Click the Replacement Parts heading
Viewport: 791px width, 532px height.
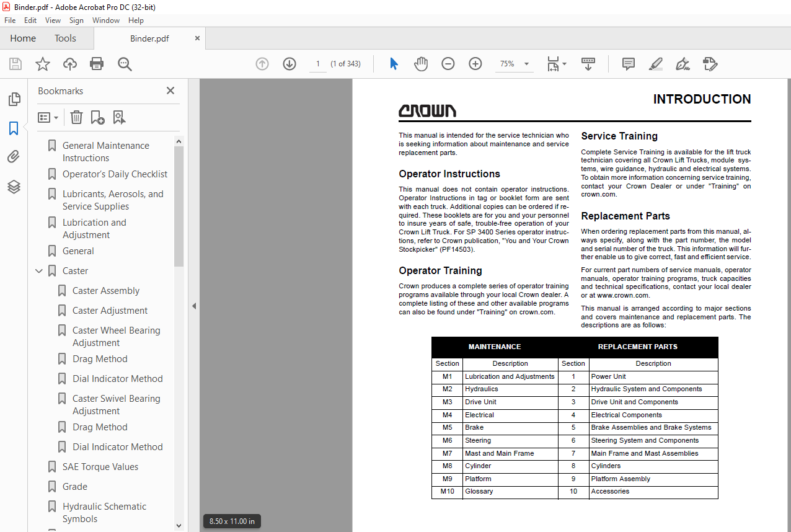(x=625, y=216)
